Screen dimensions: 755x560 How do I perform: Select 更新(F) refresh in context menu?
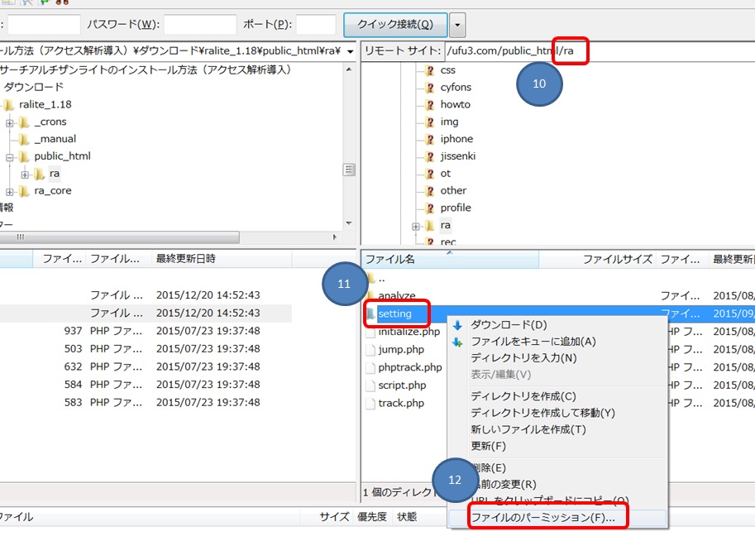point(488,446)
